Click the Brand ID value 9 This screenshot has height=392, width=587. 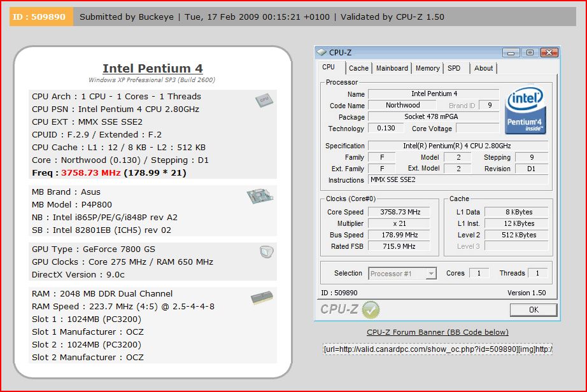point(489,106)
